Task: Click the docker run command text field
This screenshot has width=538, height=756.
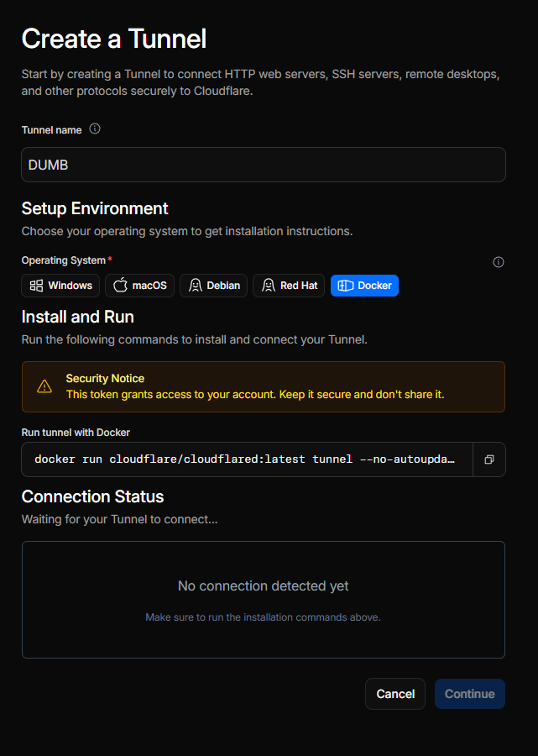Action: (x=247, y=459)
